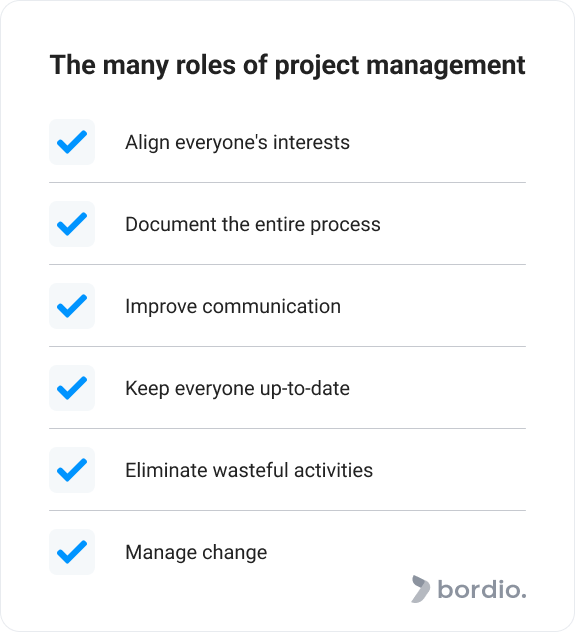Click the bordio arrow logo icon

pos(420,589)
